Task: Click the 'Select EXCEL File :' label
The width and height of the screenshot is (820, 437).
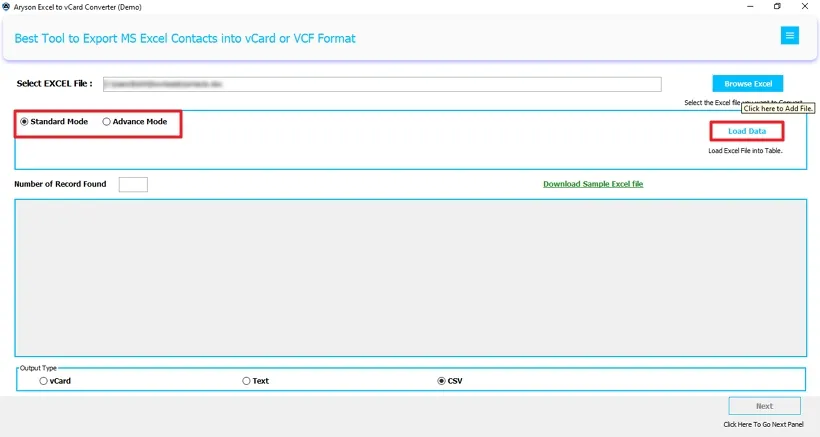Action: coord(54,84)
